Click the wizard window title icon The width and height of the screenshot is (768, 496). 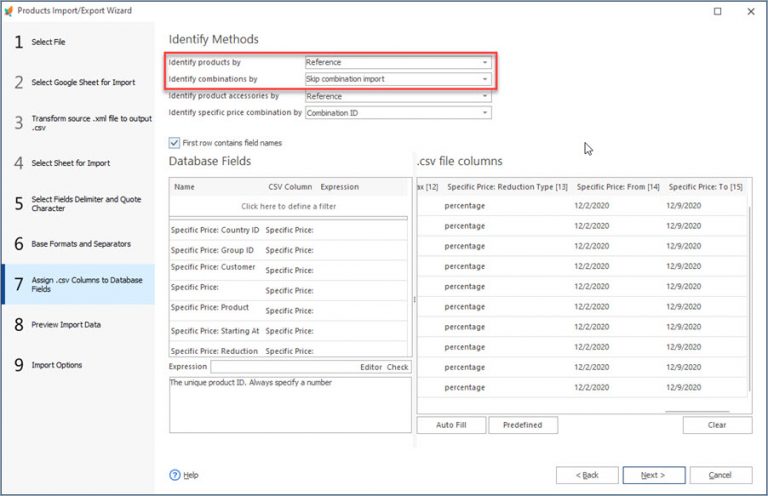click(x=9, y=11)
